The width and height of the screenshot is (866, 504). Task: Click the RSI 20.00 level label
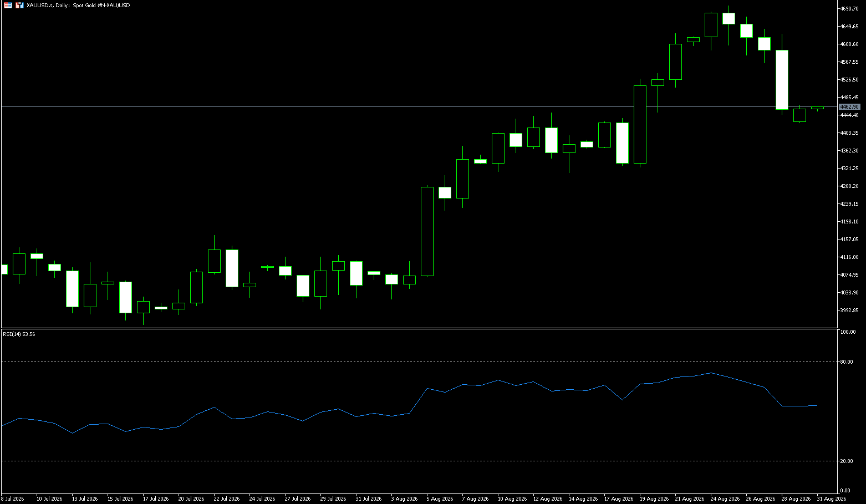click(x=847, y=461)
